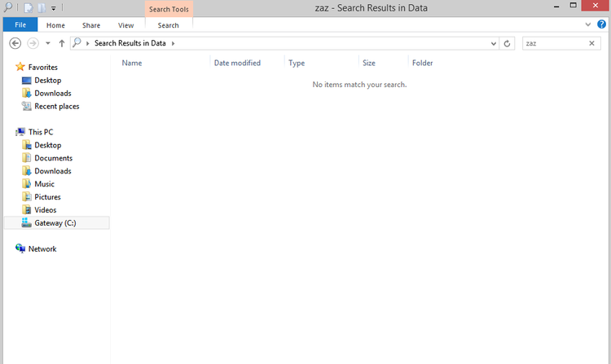Go back with the Back arrow
The image size is (611, 364).
[15, 43]
